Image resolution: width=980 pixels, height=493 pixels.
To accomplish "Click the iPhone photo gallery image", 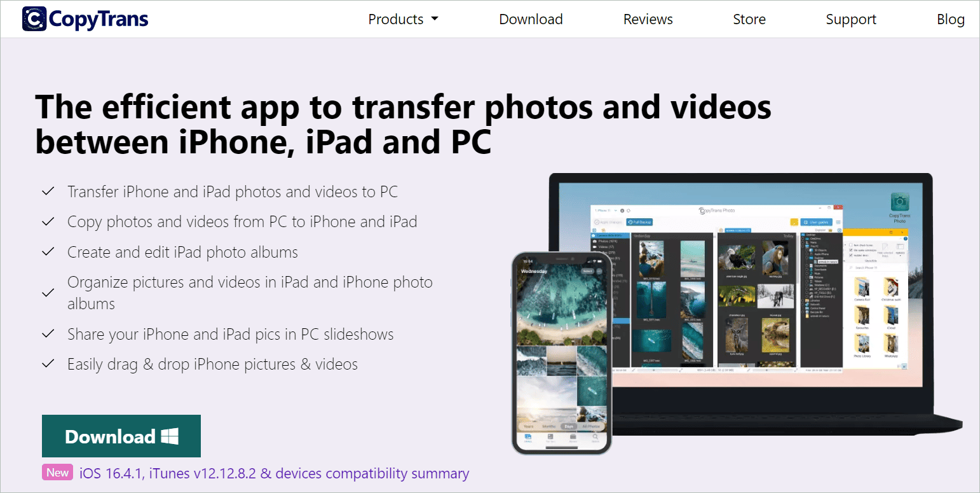I will [x=561, y=352].
